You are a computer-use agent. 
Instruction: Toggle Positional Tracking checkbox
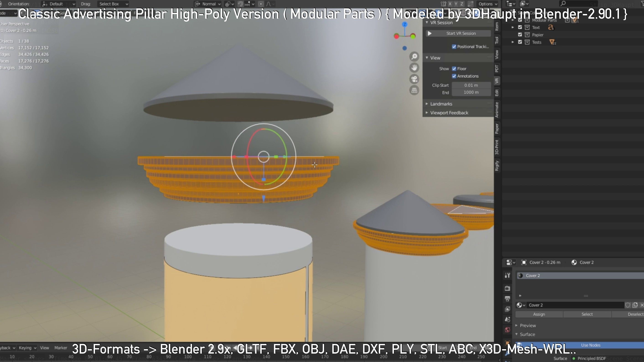pos(454,47)
